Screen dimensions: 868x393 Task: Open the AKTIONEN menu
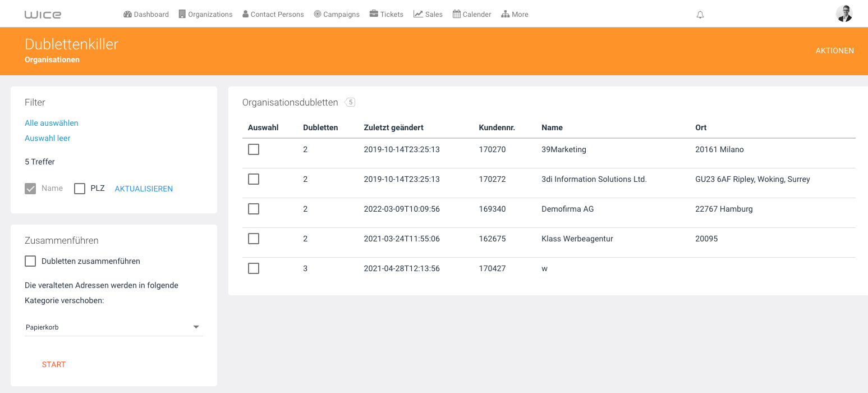pos(835,51)
